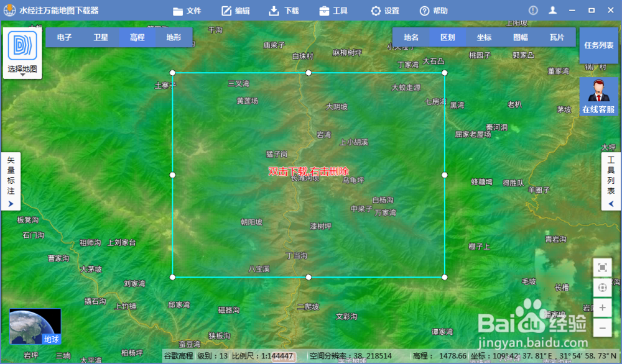Viewport: 622px width, 364px height.
Task: Click the right-middle selection box handle
Action: tap(445, 175)
